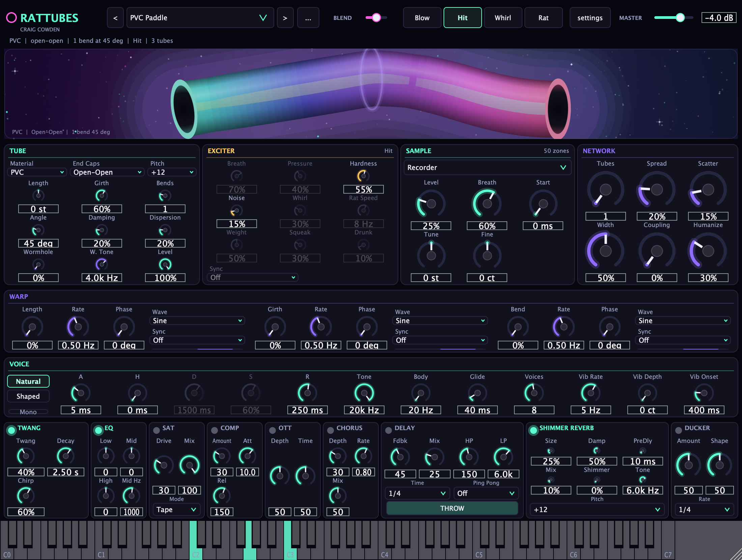Viewport: 742px width, 560px height.
Task: Click the Hardness knob in Exciter
Action: click(363, 175)
